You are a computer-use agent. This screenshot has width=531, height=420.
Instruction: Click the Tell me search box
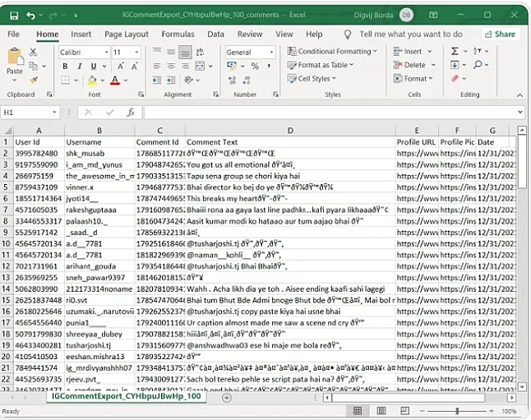(411, 35)
